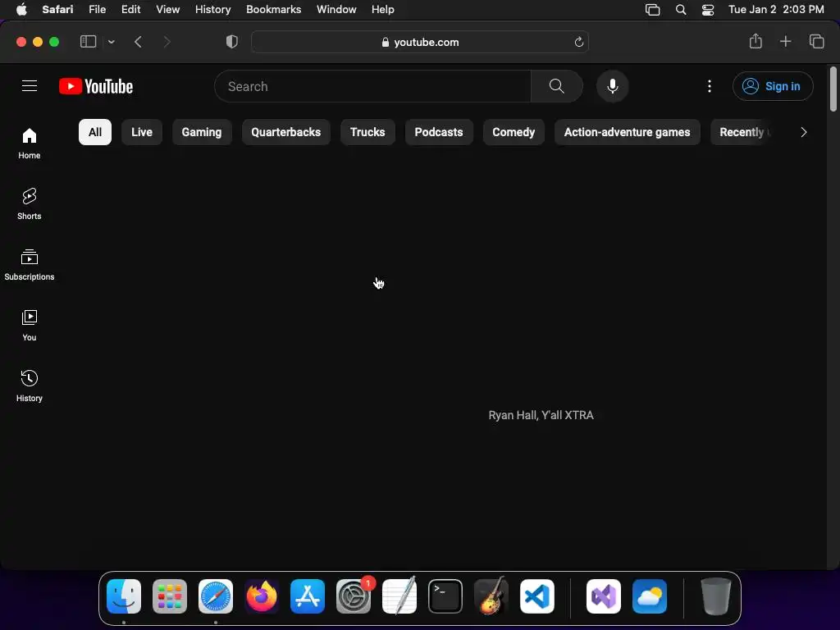Screen dimensions: 840x630
Task: Click the Ryan Hall, Y'all XTRA channel
Action: (x=541, y=415)
